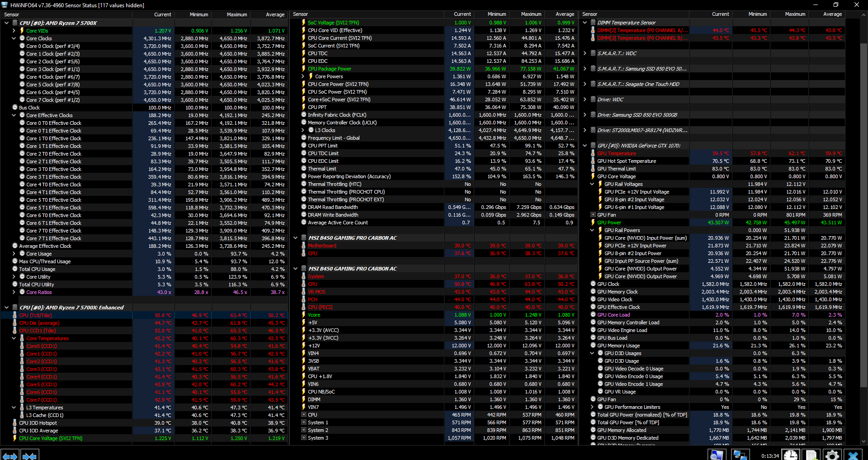This screenshot has height=460, width=868.
Task: Collapse the GPU Rail Powers tree
Action: point(592,230)
